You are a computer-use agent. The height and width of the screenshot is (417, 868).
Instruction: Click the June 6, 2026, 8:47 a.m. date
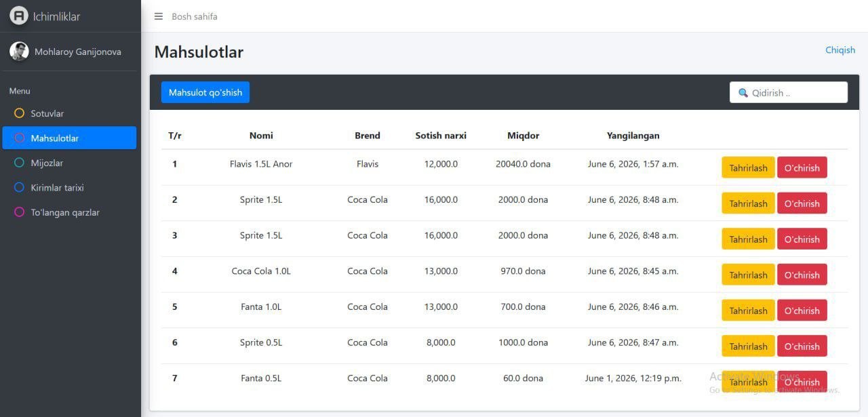point(633,342)
